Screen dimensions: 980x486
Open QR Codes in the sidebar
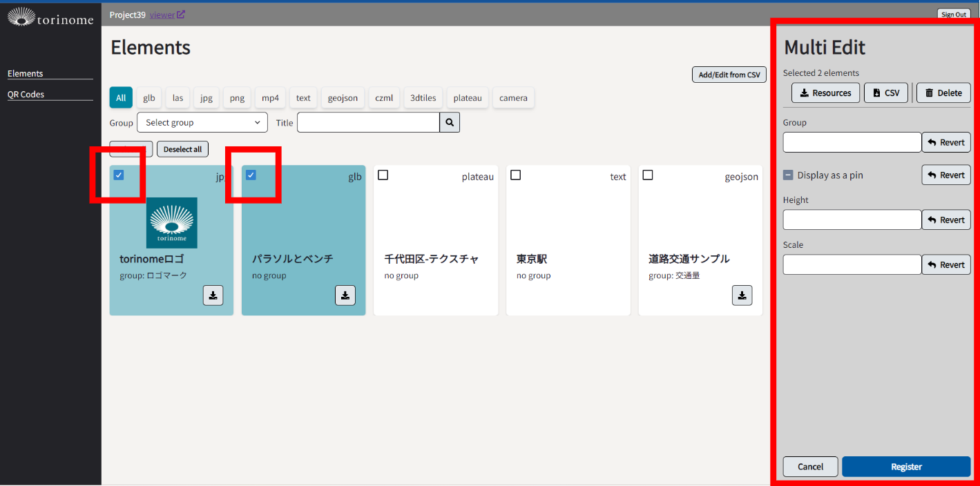(x=26, y=95)
